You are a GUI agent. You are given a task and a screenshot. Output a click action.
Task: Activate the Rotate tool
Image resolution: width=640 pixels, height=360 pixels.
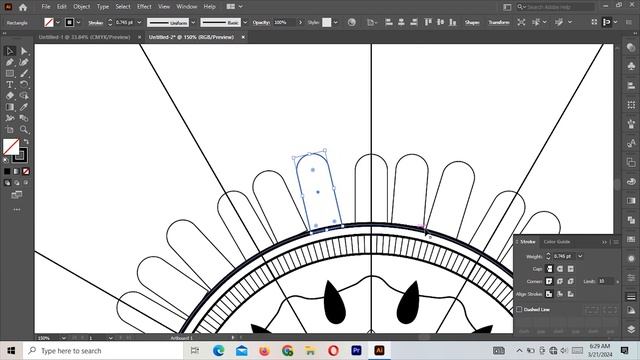tap(24, 84)
